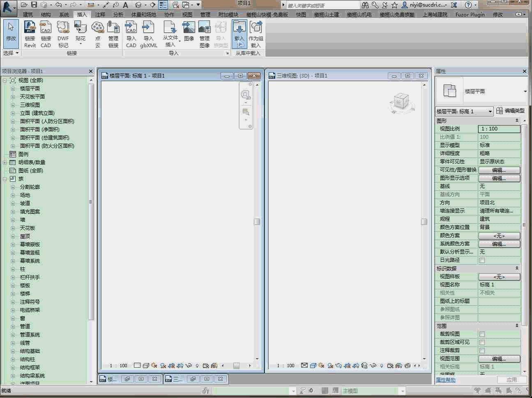
Task: Open the 属性帮助 link
Action: pyautogui.click(x=445, y=380)
